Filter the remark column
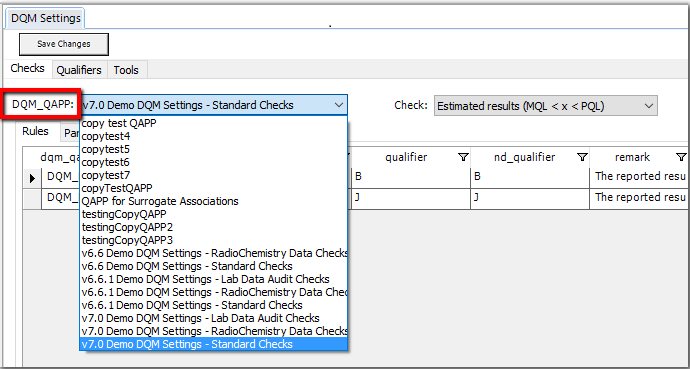The image size is (690, 369). pos(681,157)
